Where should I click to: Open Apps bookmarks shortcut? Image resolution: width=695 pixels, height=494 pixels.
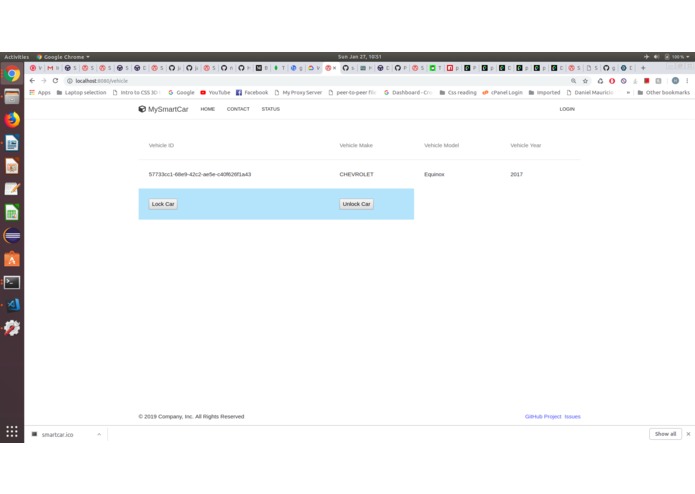[40, 93]
